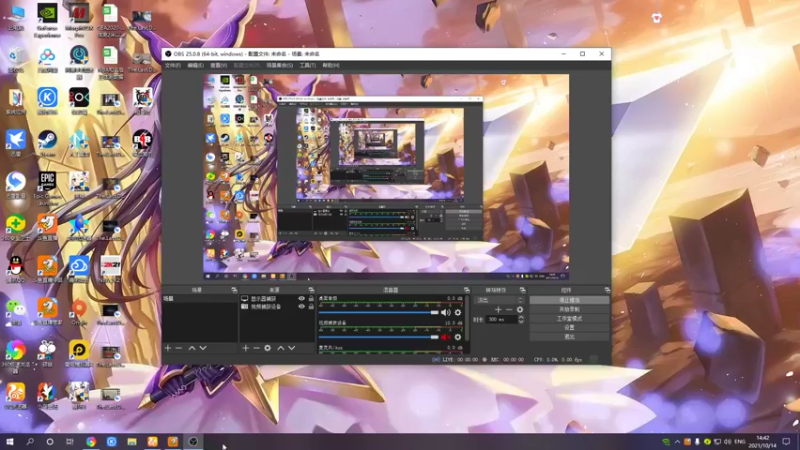Pop out the Controls dock panel
Viewport: 800px width, 450px height.
(607, 290)
